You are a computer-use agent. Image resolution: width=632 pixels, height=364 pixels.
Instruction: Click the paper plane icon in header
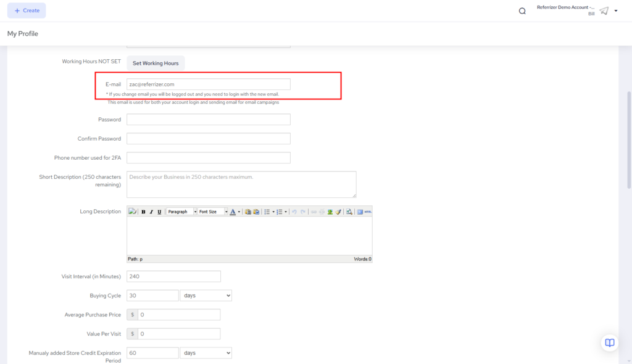tap(604, 11)
